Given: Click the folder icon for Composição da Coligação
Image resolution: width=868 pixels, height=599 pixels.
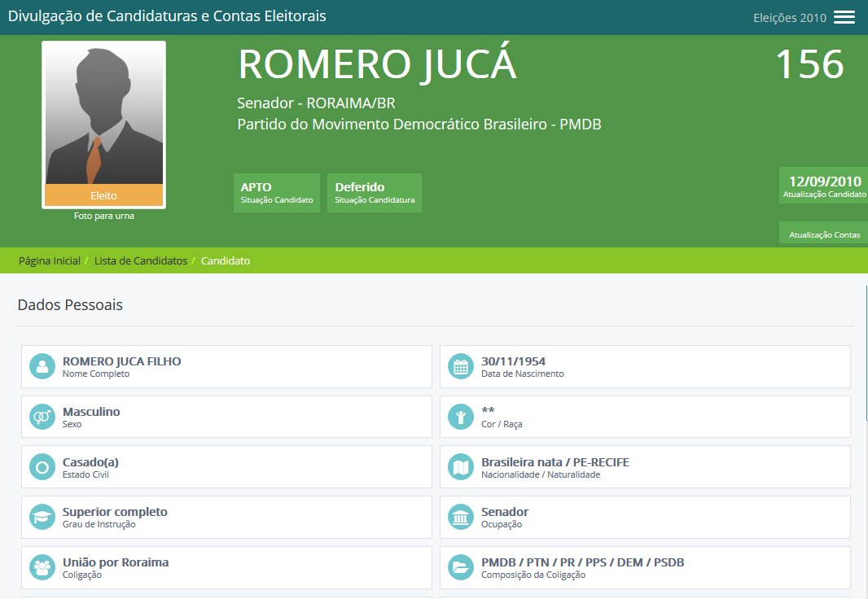Looking at the screenshot, I should 461,567.
